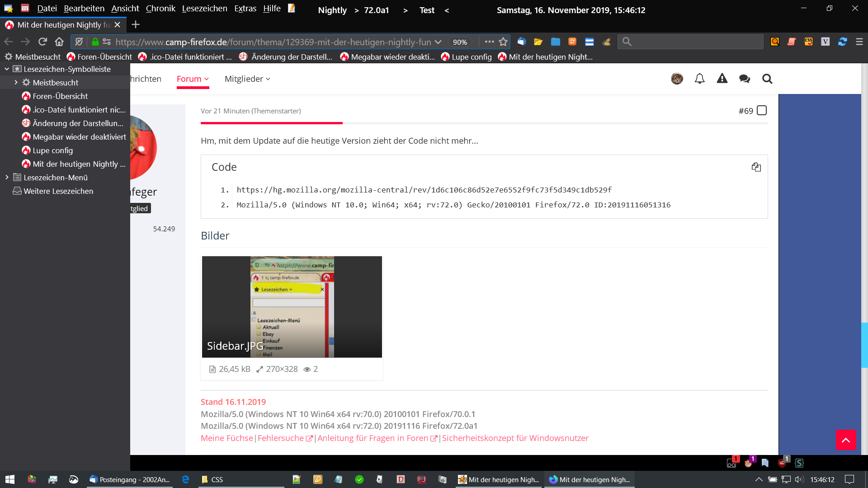Bookmark this page with the star icon
The height and width of the screenshot is (488, 868).
(x=503, y=42)
